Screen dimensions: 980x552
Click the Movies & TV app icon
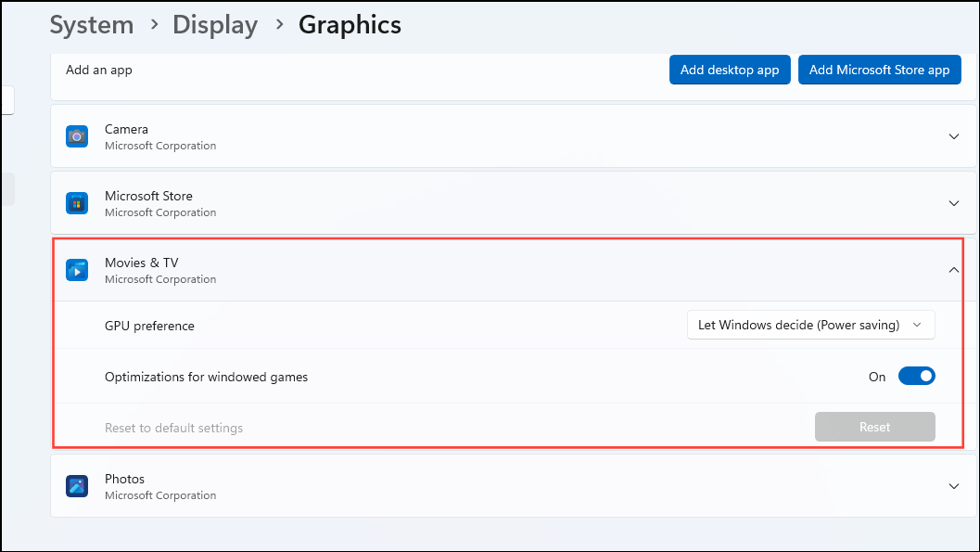coord(76,270)
